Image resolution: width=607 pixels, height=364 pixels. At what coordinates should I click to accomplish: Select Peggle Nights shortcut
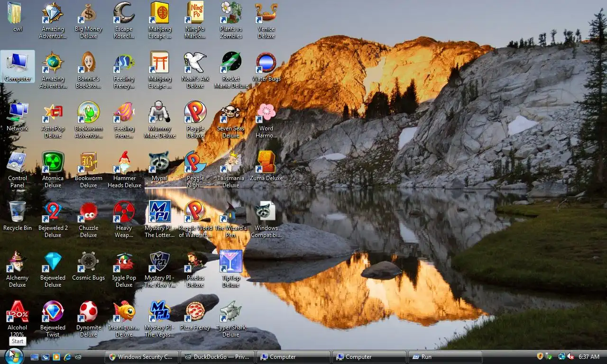click(x=195, y=170)
